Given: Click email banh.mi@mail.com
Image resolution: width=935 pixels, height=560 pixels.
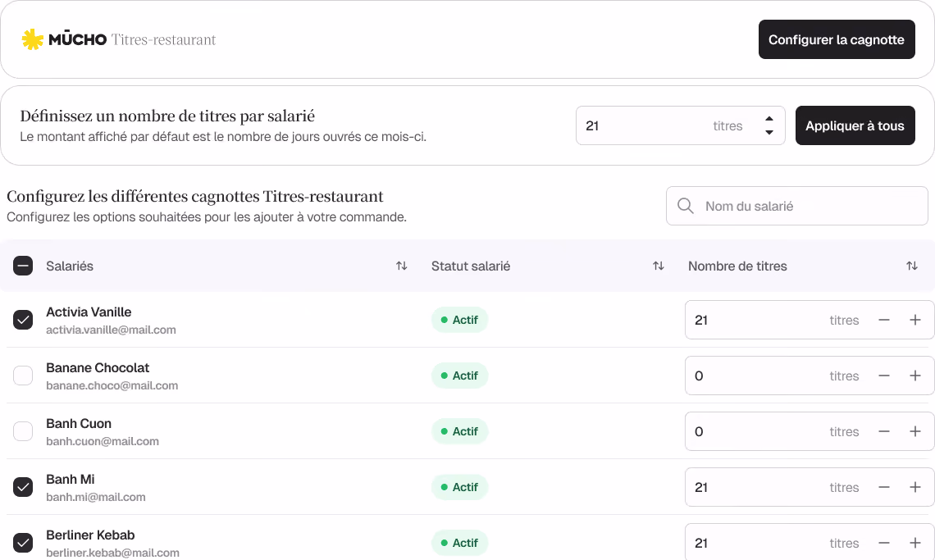Looking at the screenshot, I should click(x=96, y=498).
